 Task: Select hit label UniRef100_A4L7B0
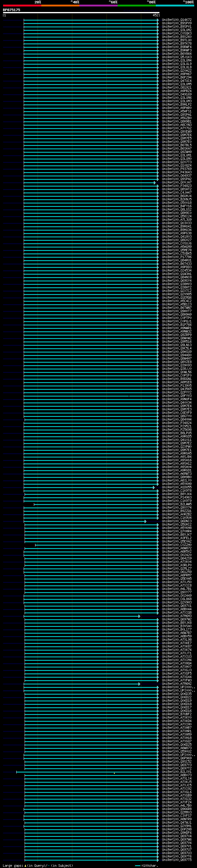(176, 806)
